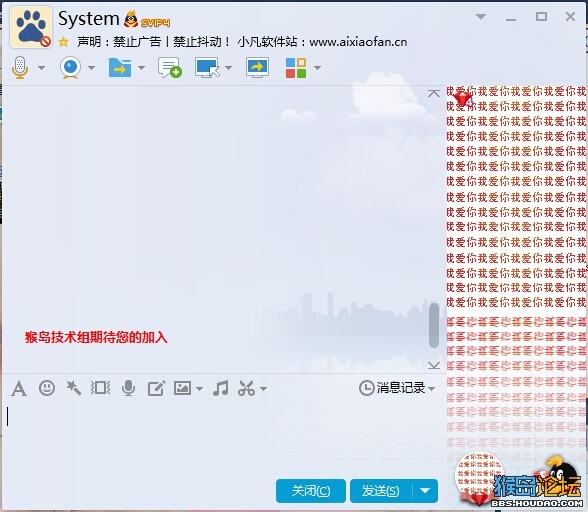Open send options arrow beside 发送
Image resolution: width=588 pixels, height=512 pixels.
click(x=425, y=491)
